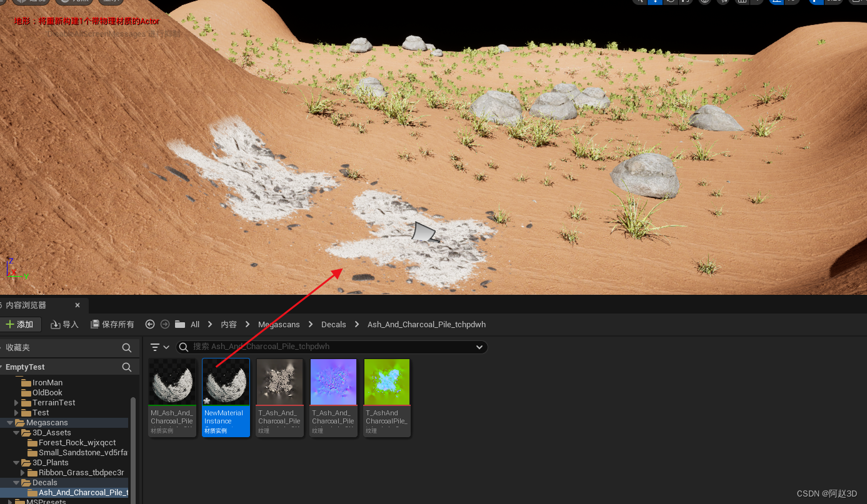Click Save All (保存所有) in content browser

[x=113, y=324]
